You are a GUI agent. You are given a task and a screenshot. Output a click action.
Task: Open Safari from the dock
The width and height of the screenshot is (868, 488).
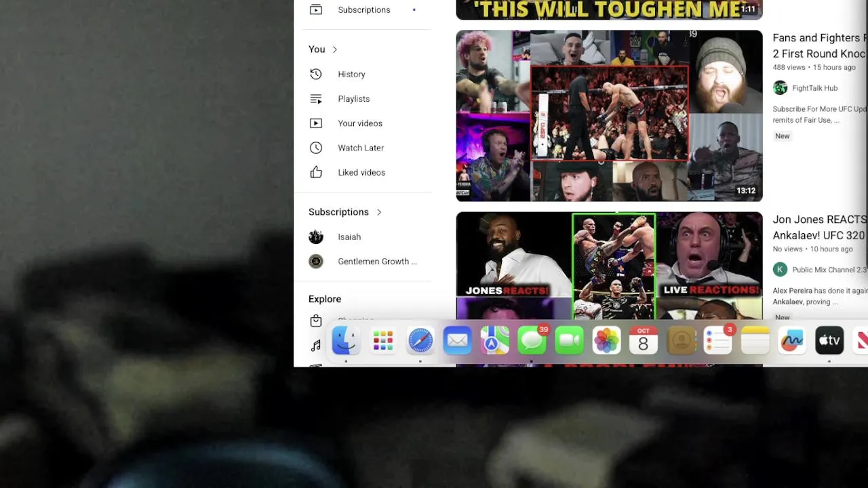420,341
